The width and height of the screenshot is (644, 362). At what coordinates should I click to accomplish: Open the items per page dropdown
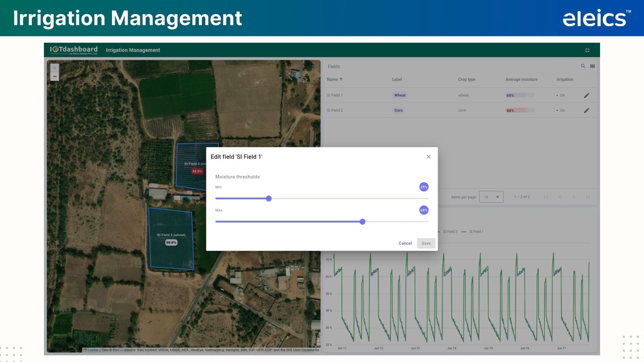coord(491,197)
